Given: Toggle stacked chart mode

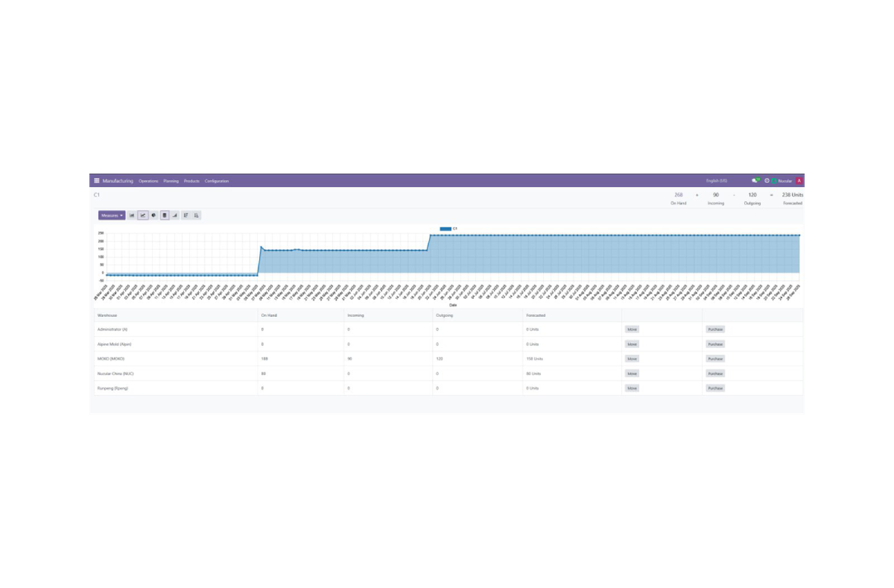Looking at the screenshot, I should (164, 216).
